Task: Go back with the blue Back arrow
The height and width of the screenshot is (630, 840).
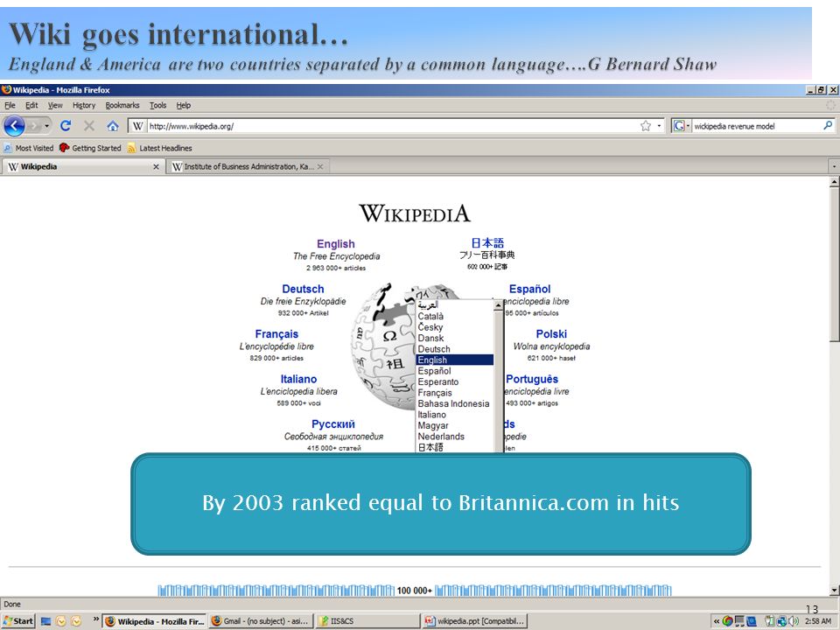Action: 15,126
